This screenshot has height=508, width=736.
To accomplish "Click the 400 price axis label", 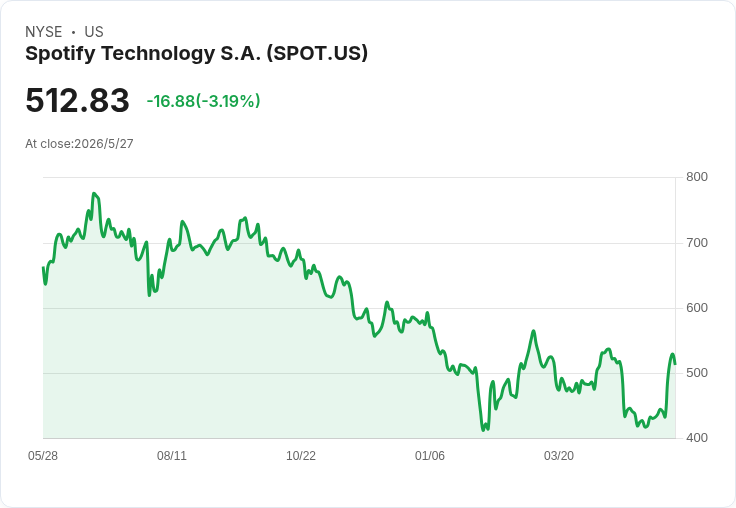I will pyautogui.click(x=697, y=438).
